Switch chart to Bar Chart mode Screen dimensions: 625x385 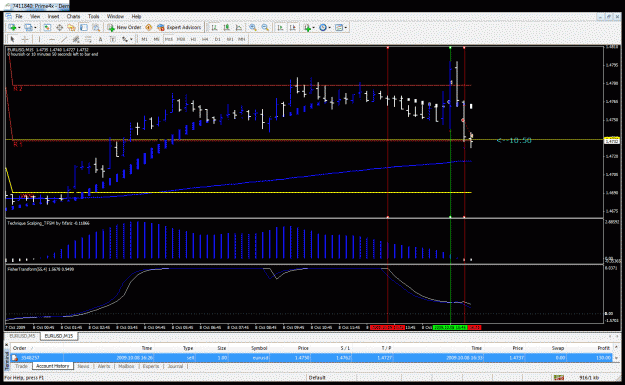[214, 27]
